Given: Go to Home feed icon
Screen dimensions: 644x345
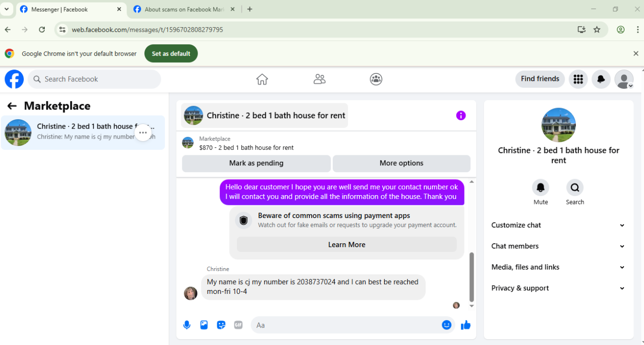Looking at the screenshot, I should click(262, 79).
